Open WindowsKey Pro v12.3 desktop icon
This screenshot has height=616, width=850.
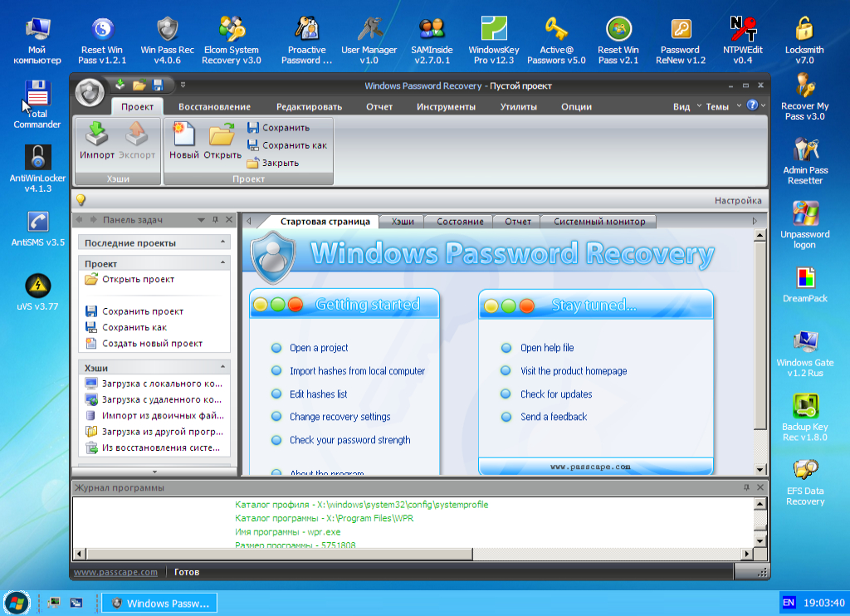(494, 41)
